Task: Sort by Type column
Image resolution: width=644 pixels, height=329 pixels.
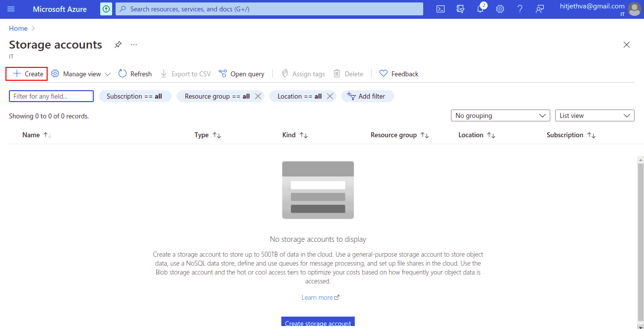Action: (x=208, y=135)
